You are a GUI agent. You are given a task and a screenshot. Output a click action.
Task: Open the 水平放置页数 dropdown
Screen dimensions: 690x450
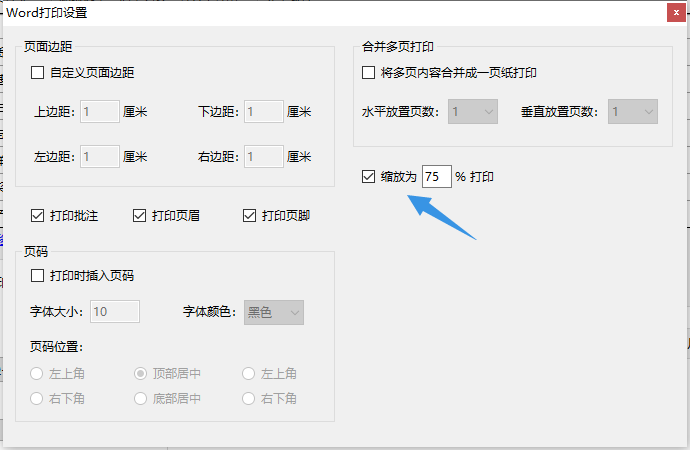point(473,112)
